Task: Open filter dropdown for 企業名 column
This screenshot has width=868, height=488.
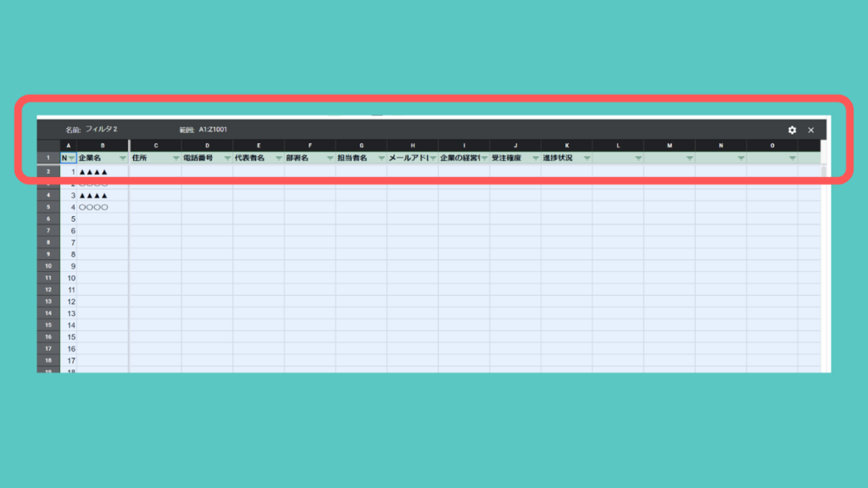Action: [x=123, y=158]
